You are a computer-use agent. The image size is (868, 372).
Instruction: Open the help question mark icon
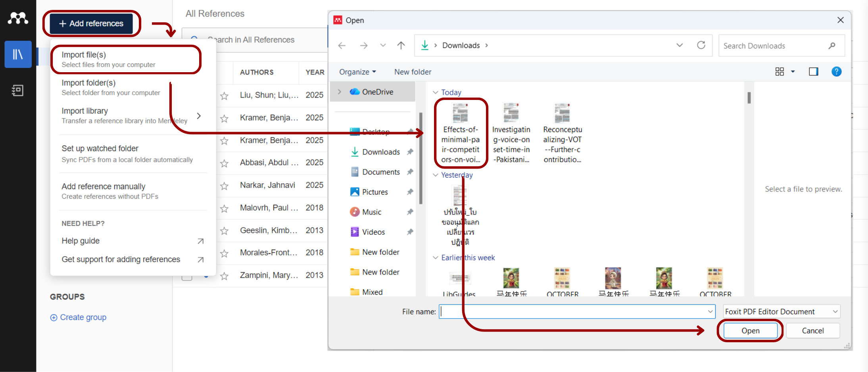point(836,71)
